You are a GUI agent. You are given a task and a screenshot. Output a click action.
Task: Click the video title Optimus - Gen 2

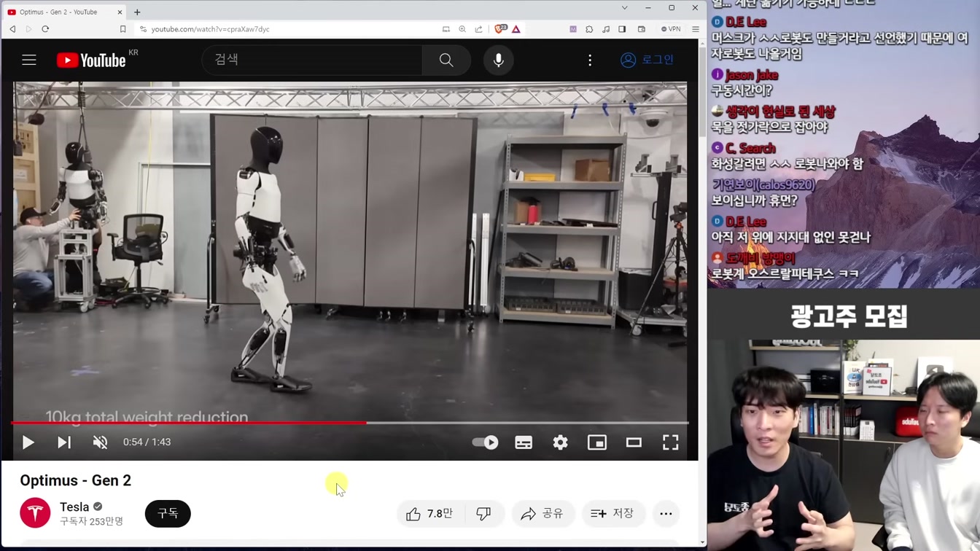[76, 480]
